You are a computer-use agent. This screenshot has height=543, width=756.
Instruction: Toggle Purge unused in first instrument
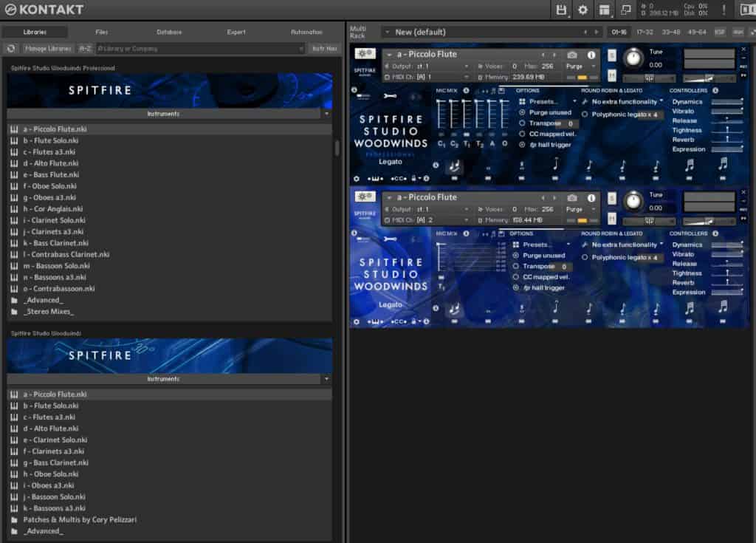point(522,112)
